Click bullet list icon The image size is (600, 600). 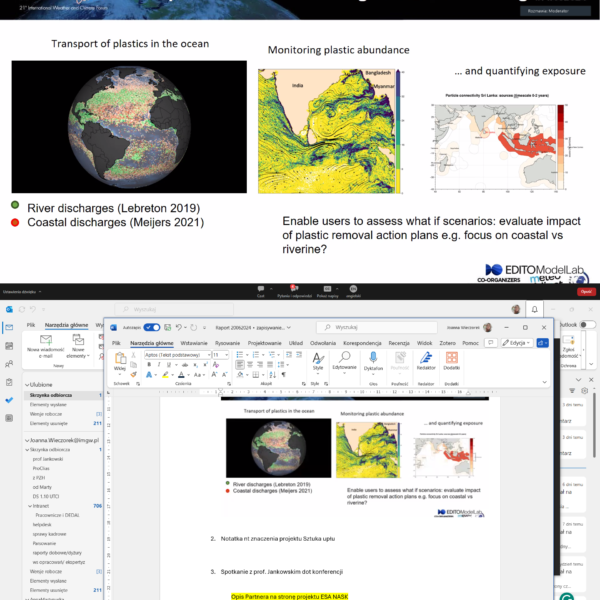[240, 355]
